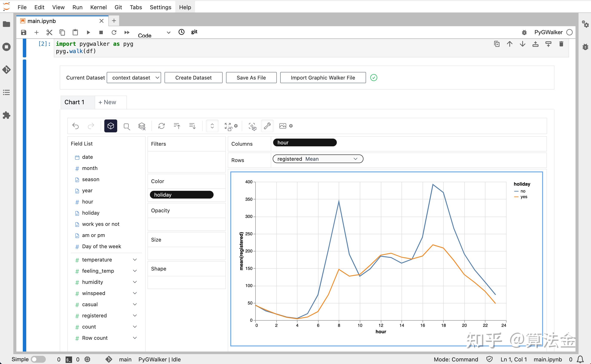Open the Git sidebar panel
This screenshot has height=364, width=591.
(6, 70)
